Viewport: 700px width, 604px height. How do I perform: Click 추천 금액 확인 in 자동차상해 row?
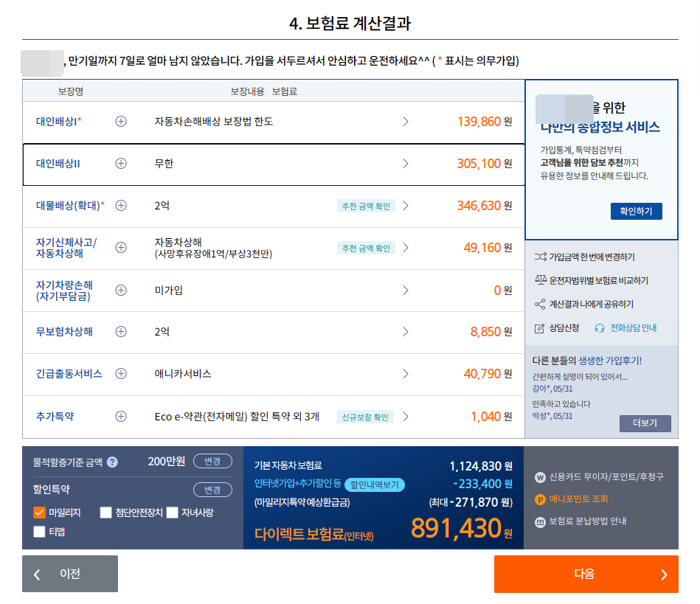pyautogui.click(x=366, y=248)
